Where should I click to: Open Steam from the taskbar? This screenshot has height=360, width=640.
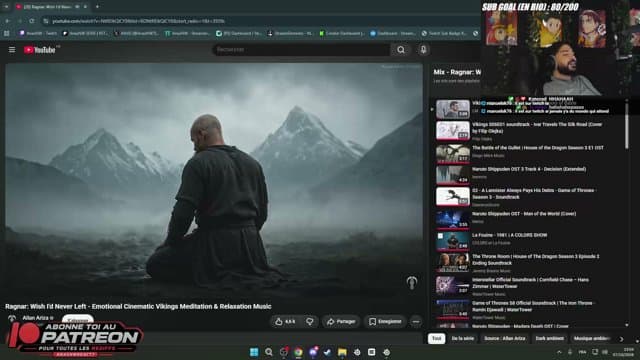327,352
